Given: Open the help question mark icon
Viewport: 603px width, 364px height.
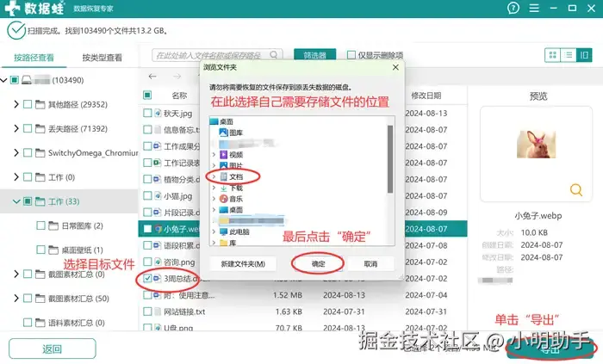Looking at the screenshot, I should [x=513, y=8].
